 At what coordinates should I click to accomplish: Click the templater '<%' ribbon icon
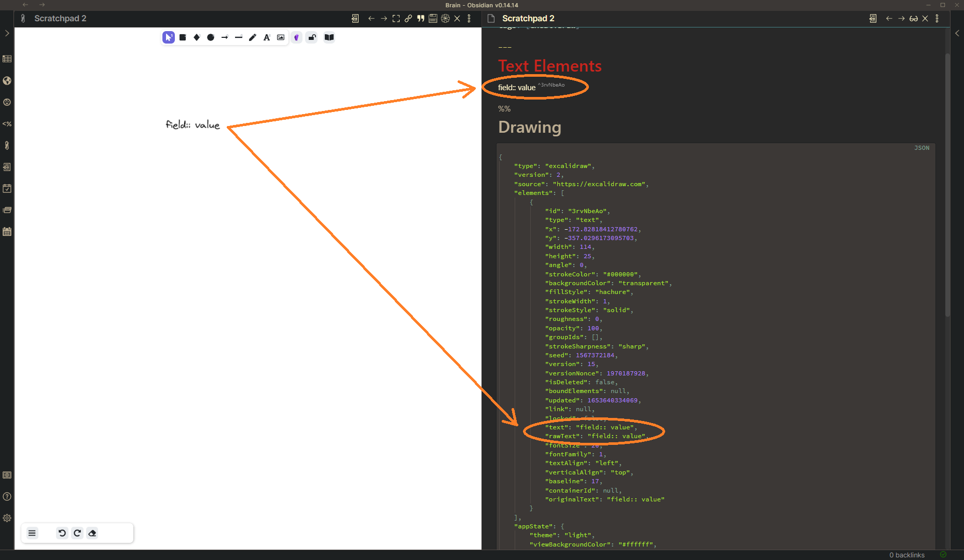[7, 124]
